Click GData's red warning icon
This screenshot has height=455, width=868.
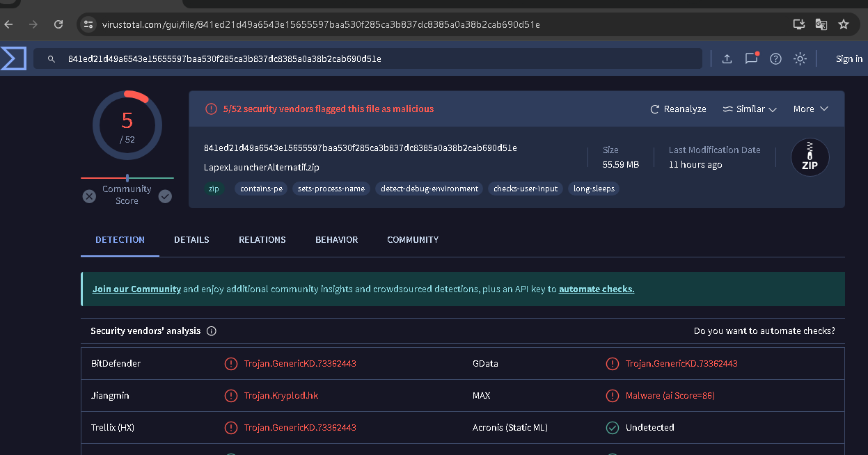pos(613,364)
